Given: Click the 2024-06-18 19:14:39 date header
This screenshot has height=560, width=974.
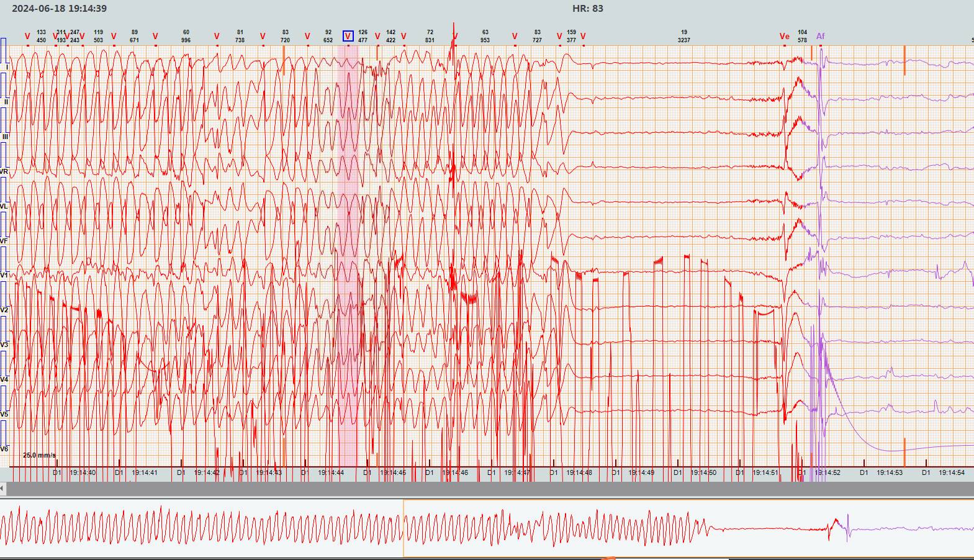Looking at the screenshot, I should point(59,9).
